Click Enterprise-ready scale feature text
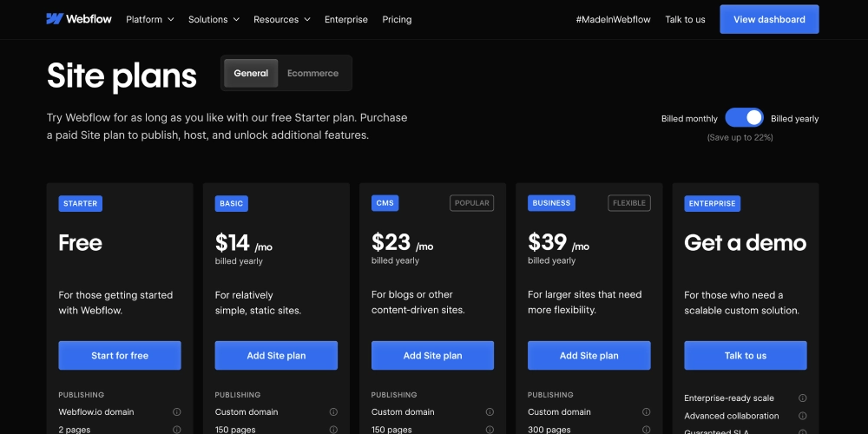This screenshot has width=868, height=434. coord(729,398)
